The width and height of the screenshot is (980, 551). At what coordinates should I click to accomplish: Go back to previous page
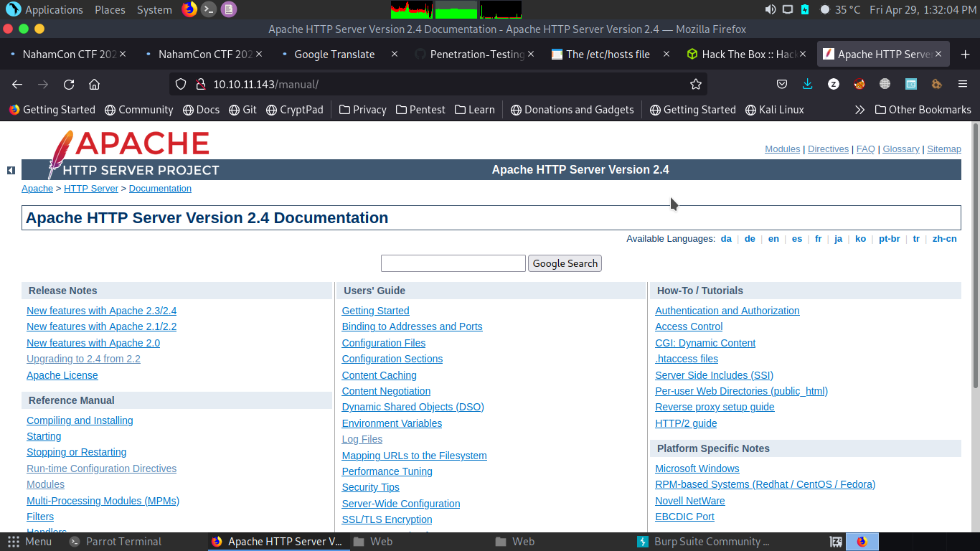click(17, 84)
